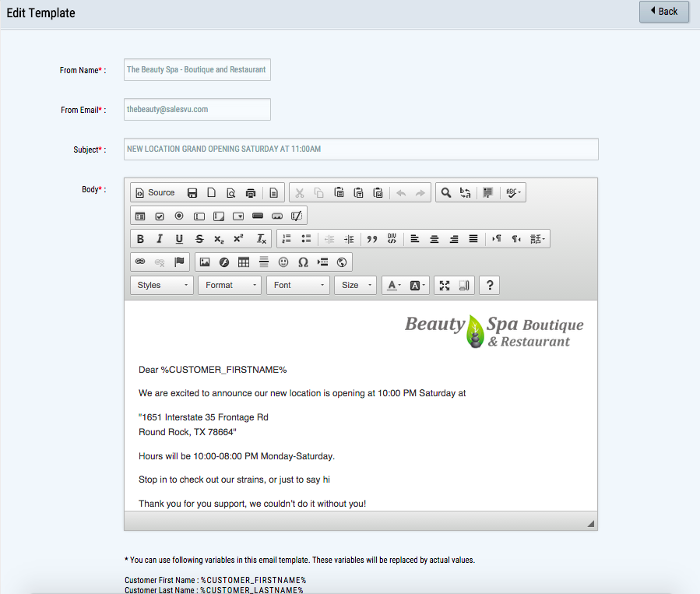Toggle strikethrough formatting

199,239
